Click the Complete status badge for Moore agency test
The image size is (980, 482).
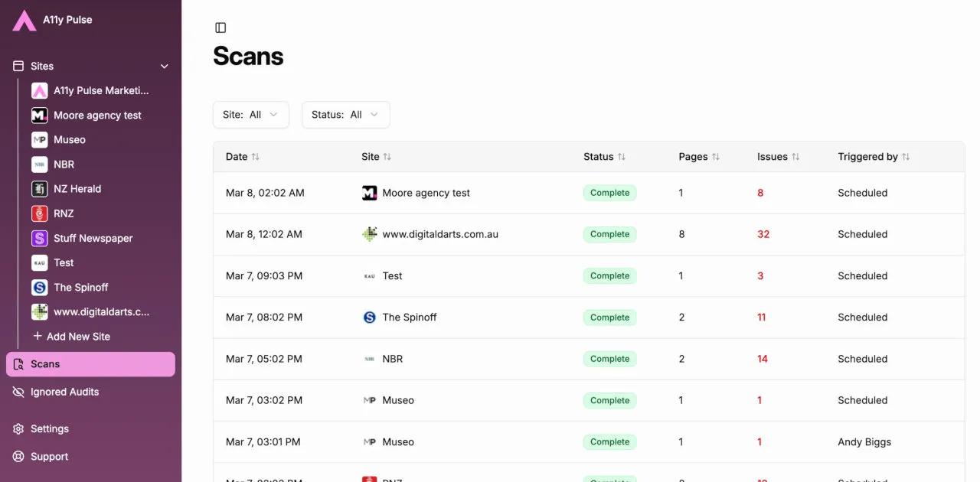click(609, 193)
